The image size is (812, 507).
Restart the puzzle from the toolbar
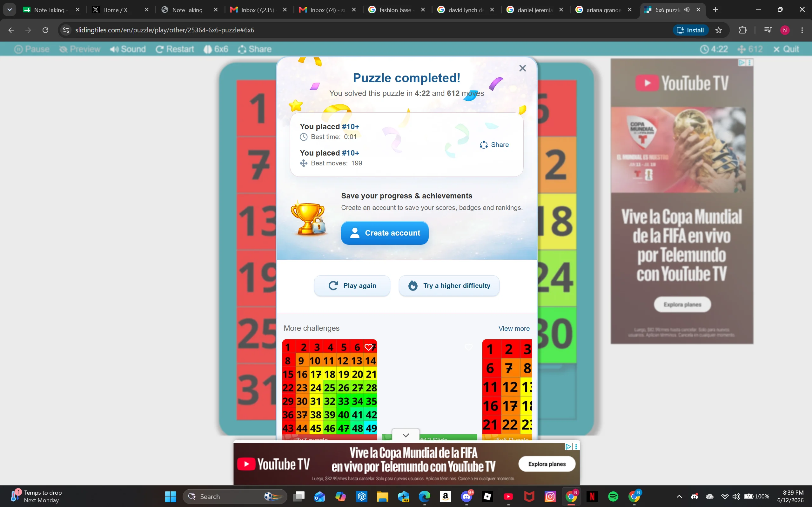point(175,49)
